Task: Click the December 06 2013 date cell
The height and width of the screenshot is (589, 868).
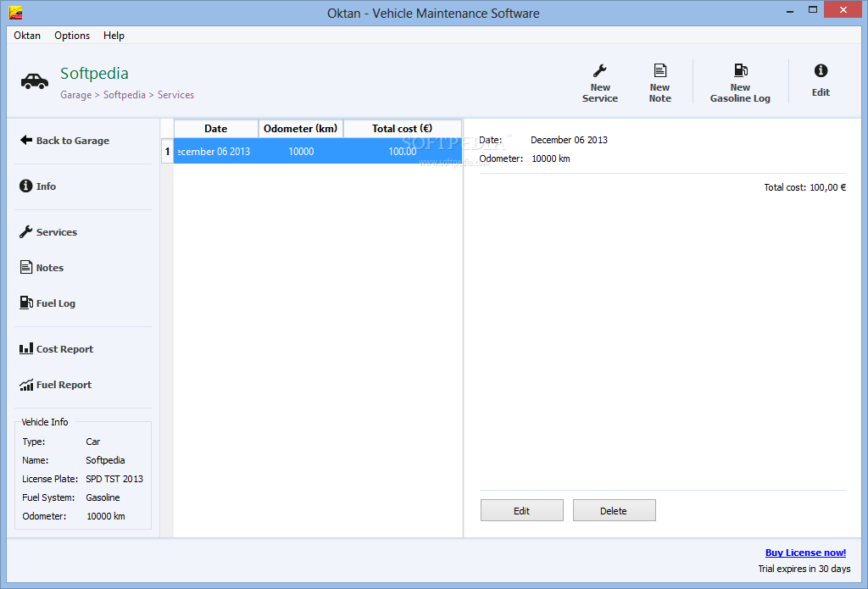Action: [216, 151]
